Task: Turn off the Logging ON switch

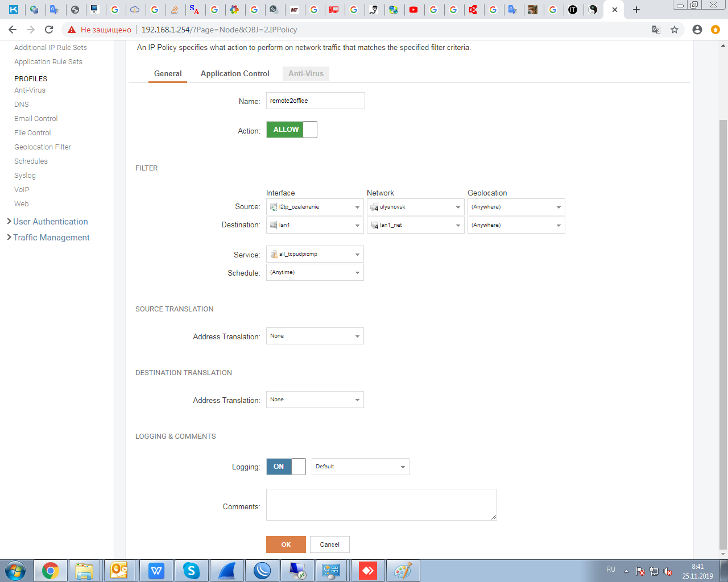Action: (286, 467)
